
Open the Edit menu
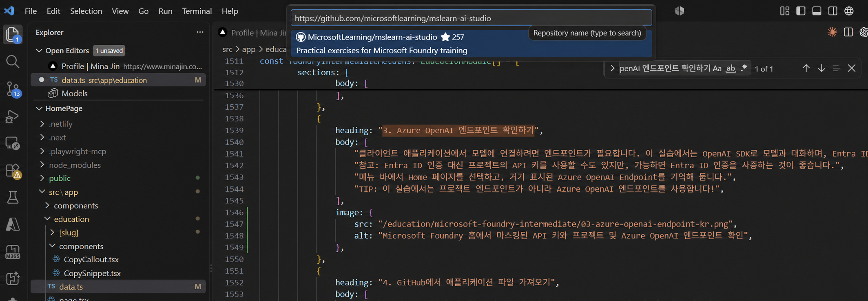53,11
